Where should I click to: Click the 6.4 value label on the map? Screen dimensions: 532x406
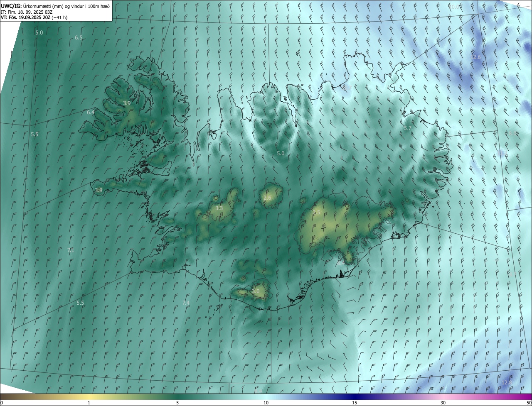coord(91,113)
